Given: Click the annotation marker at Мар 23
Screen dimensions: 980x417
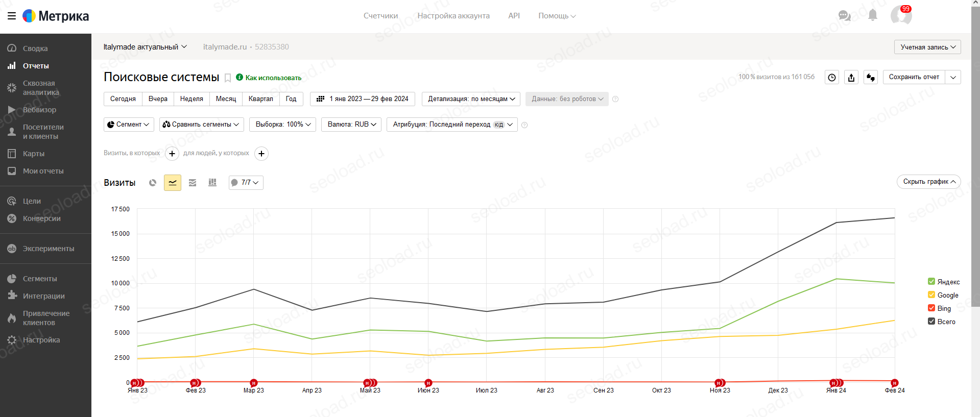Looking at the screenshot, I should pyautogui.click(x=254, y=383).
